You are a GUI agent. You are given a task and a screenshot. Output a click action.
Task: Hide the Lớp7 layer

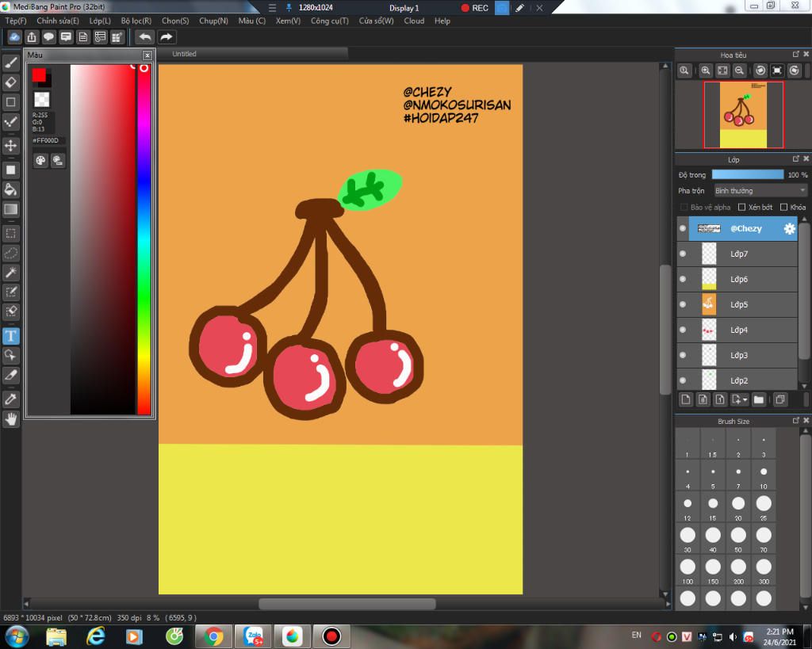683,254
